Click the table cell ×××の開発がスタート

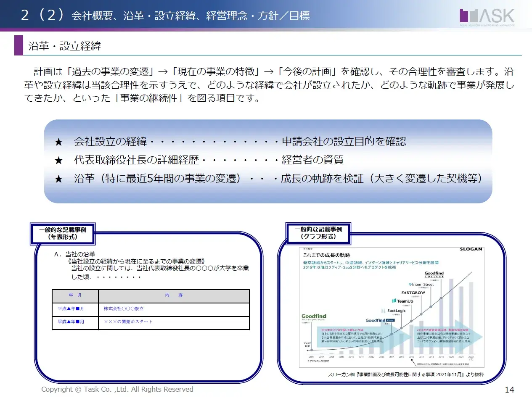tap(174, 322)
